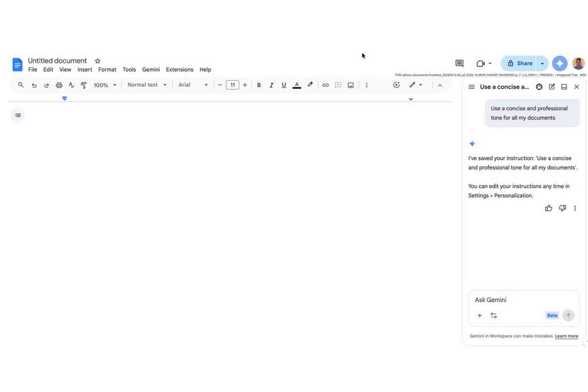Click the Redo arrow icon
This screenshot has height=392, width=588.
point(47,85)
